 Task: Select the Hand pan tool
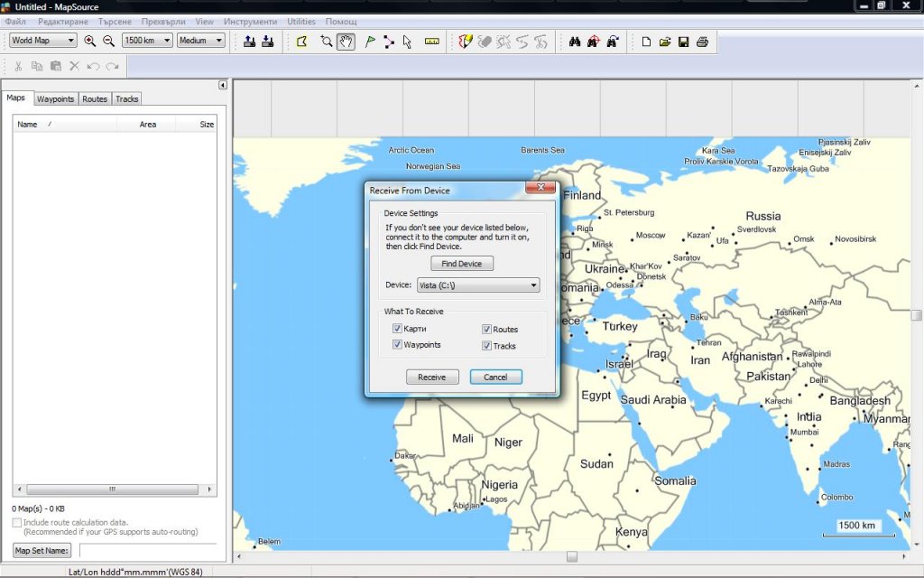pos(346,41)
